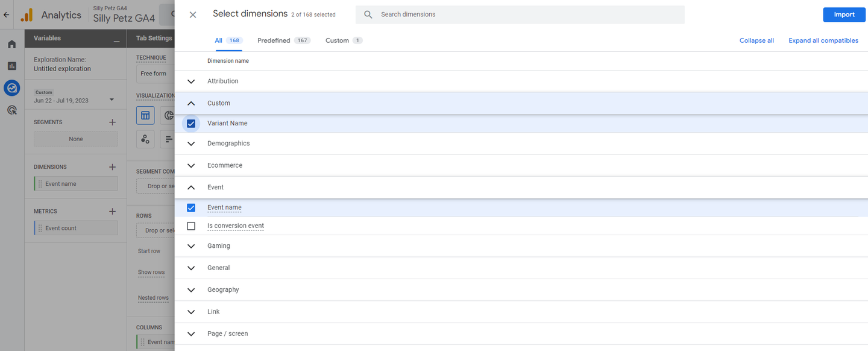Click Collapse all link
The height and width of the screenshot is (351, 868).
point(756,40)
